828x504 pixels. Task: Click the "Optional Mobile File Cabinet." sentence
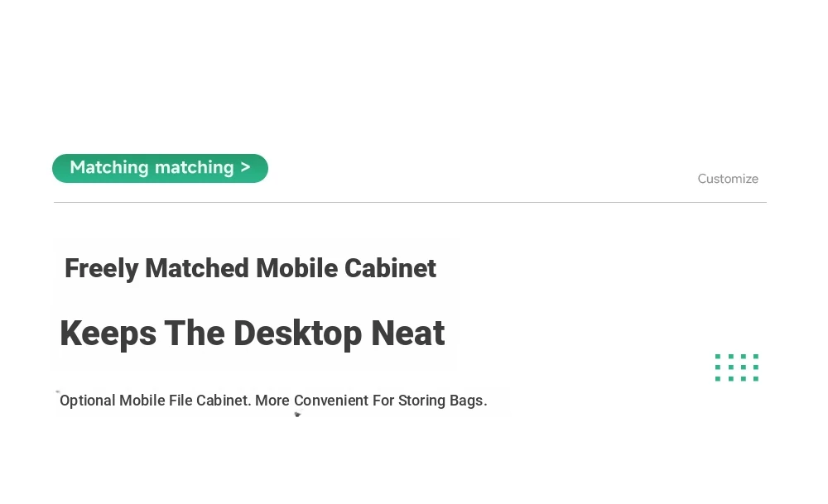156,401
